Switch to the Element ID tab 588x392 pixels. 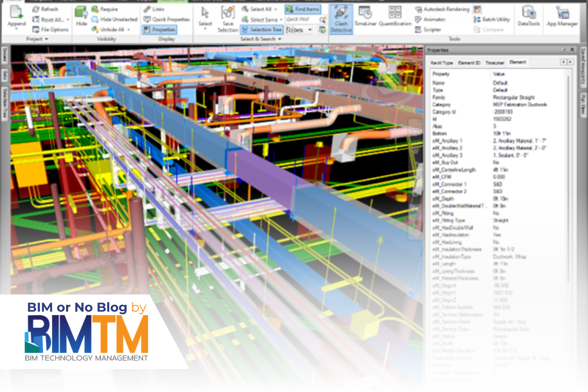click(469, 63)
